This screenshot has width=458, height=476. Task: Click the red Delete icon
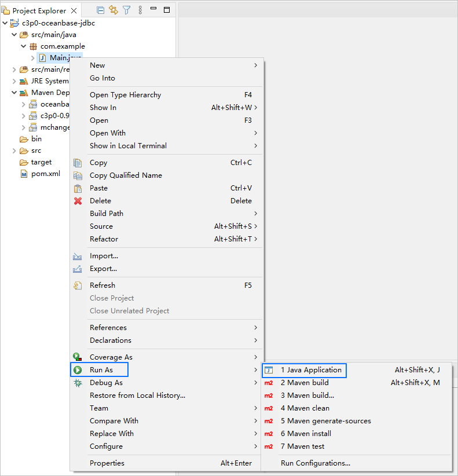(78, 201)
